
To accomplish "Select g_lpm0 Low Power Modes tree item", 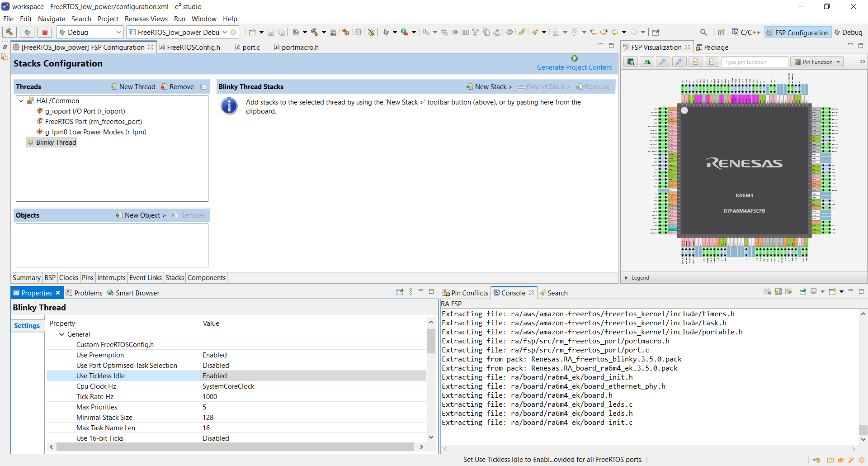I will 91,132.
